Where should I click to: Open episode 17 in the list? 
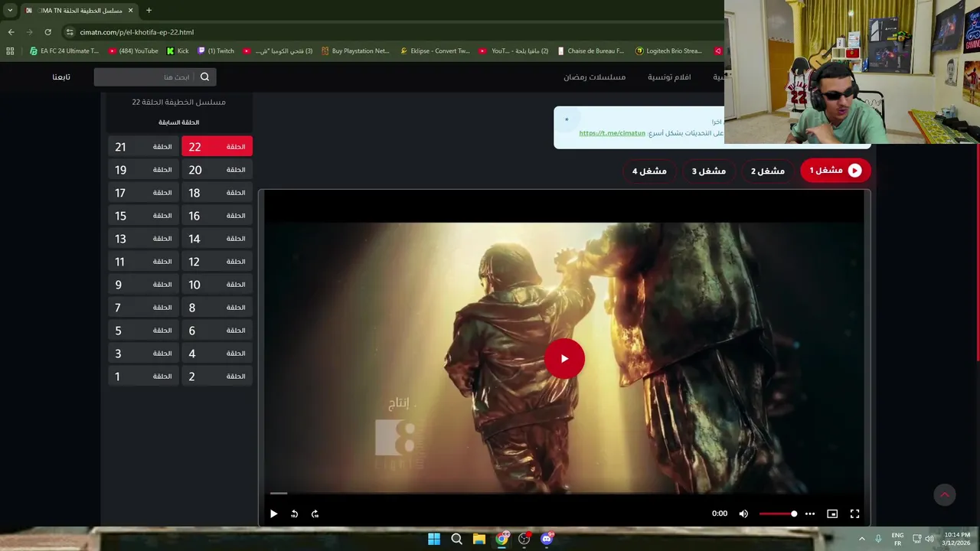pyautogui.click(x=143, y=192)
